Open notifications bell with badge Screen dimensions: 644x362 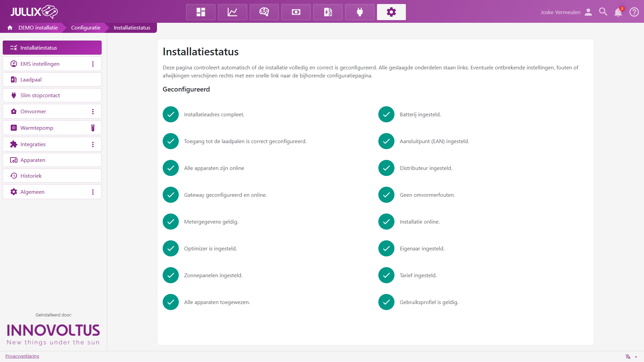(x=618, y=12)
